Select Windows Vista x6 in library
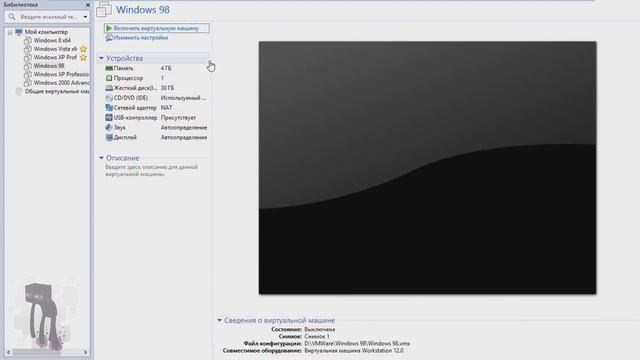Viewport: 640px width, 360px height. (55, 49)
